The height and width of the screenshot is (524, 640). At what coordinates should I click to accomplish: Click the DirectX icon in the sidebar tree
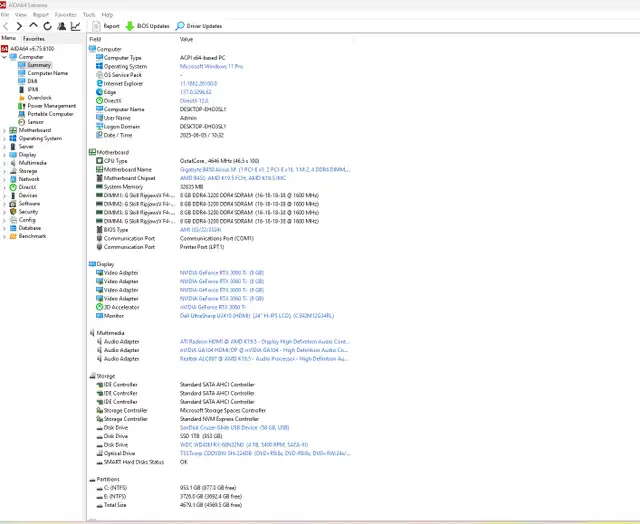tap(13, 187)
